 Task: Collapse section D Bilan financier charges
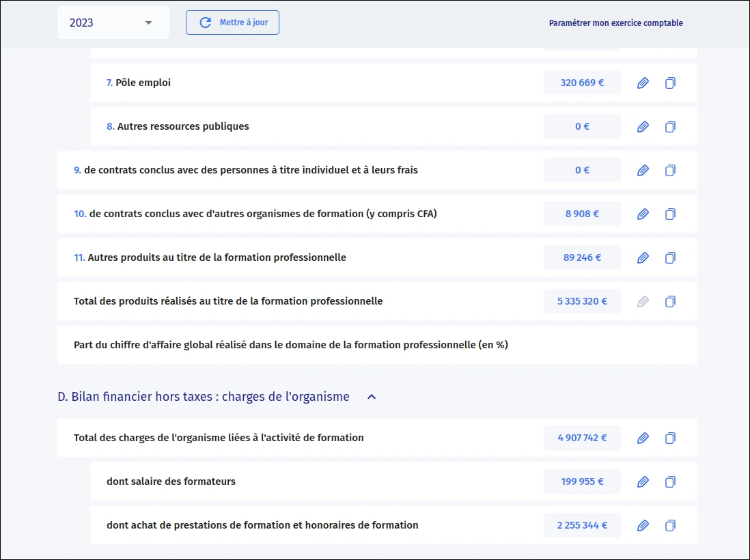coord(372,397)
